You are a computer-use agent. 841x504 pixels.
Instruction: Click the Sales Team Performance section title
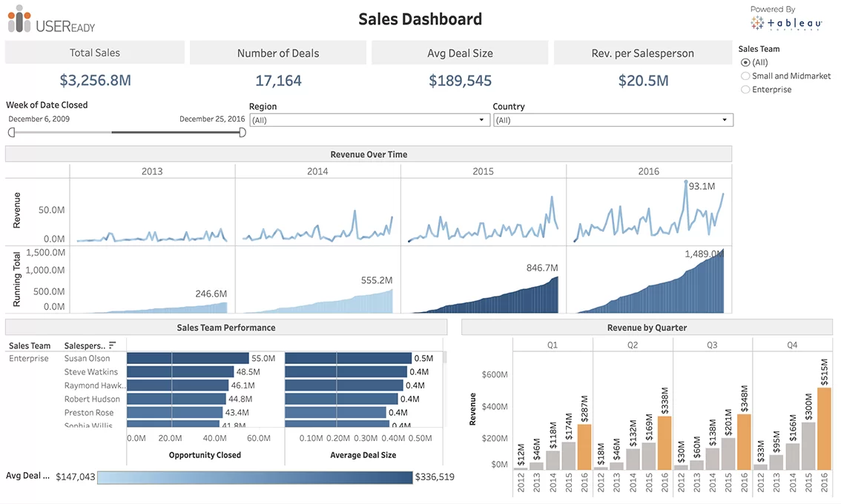(x=225, y=328)
